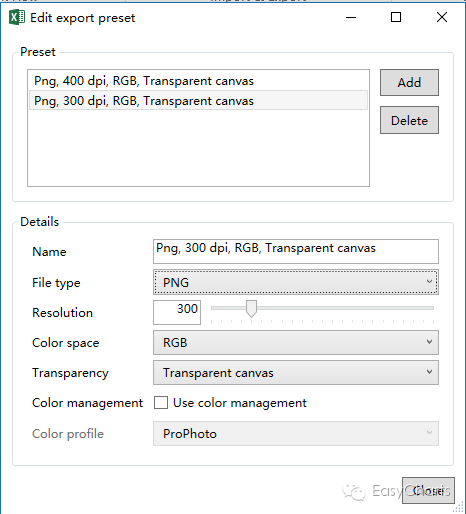Expand the Color space RGB dropdown
The height and width of the screenshot is (514, 466).
296,342
